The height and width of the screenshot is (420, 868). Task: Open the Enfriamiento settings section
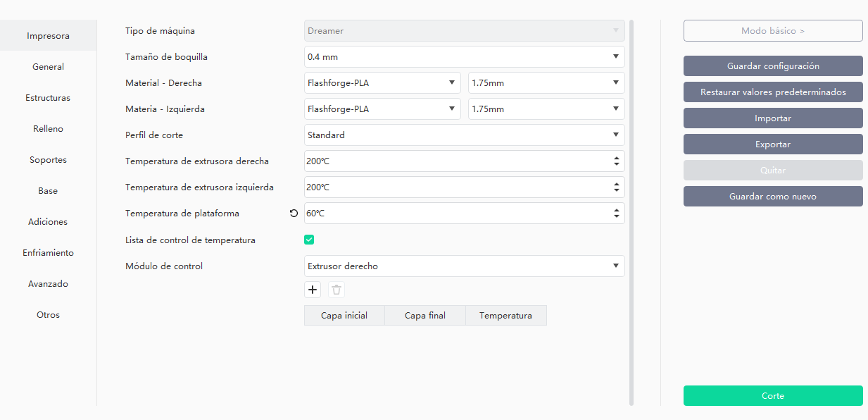click(48, 252)
